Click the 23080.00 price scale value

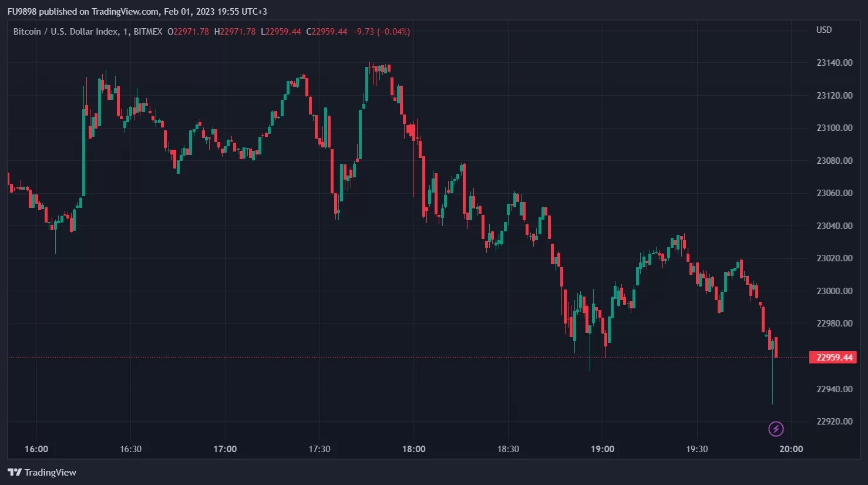point(834,160)
